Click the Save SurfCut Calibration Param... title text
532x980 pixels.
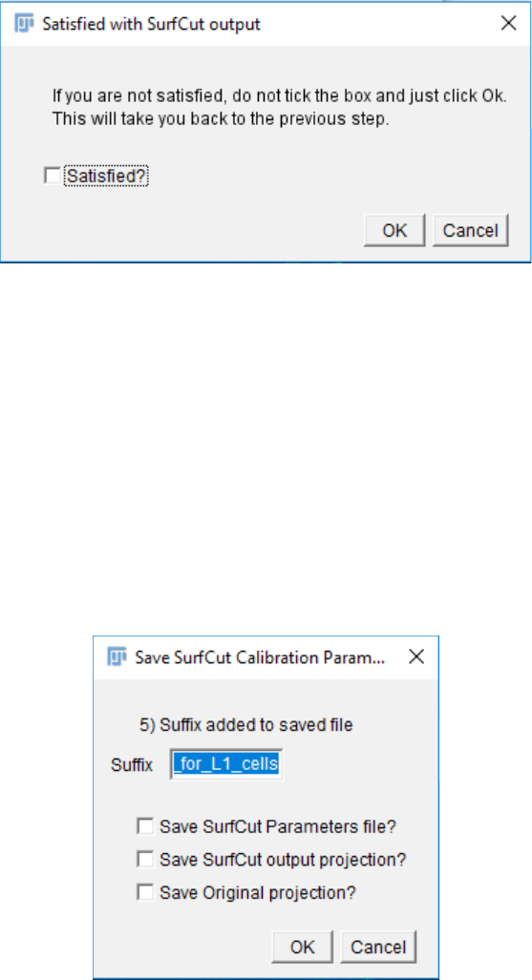click(x=260, y=657)
